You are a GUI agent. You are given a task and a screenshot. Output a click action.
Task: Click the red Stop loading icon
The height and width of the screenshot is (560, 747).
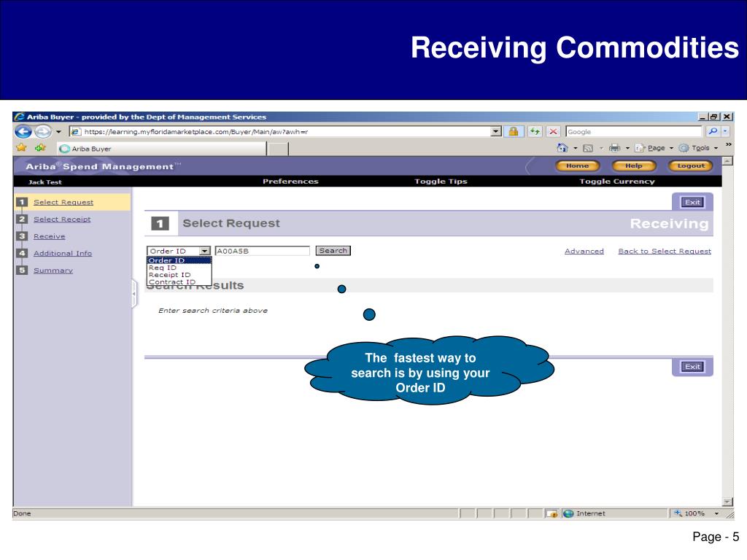tap(553, 131)
